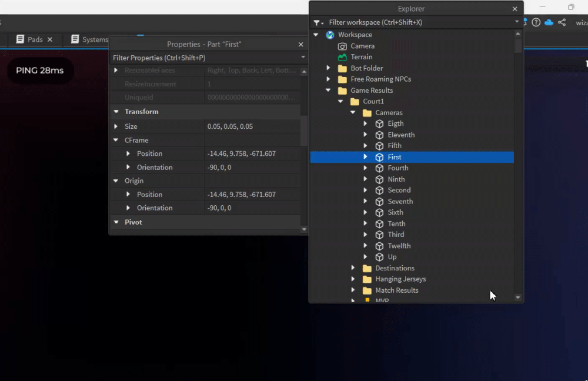
Task: Click the Match Results folder icon
Action: tap(367, 290)
